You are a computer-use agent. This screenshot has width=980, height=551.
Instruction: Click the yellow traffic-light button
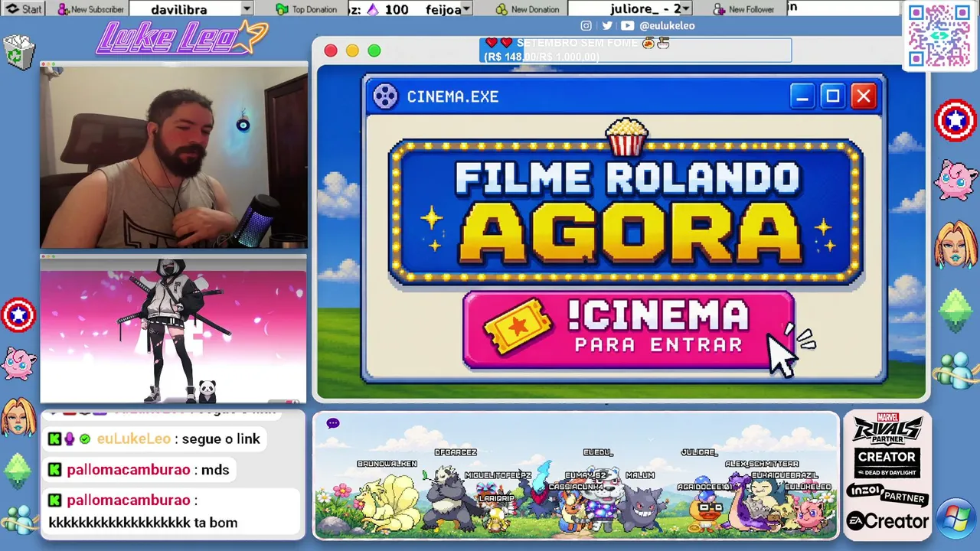(x=352, y=51)
